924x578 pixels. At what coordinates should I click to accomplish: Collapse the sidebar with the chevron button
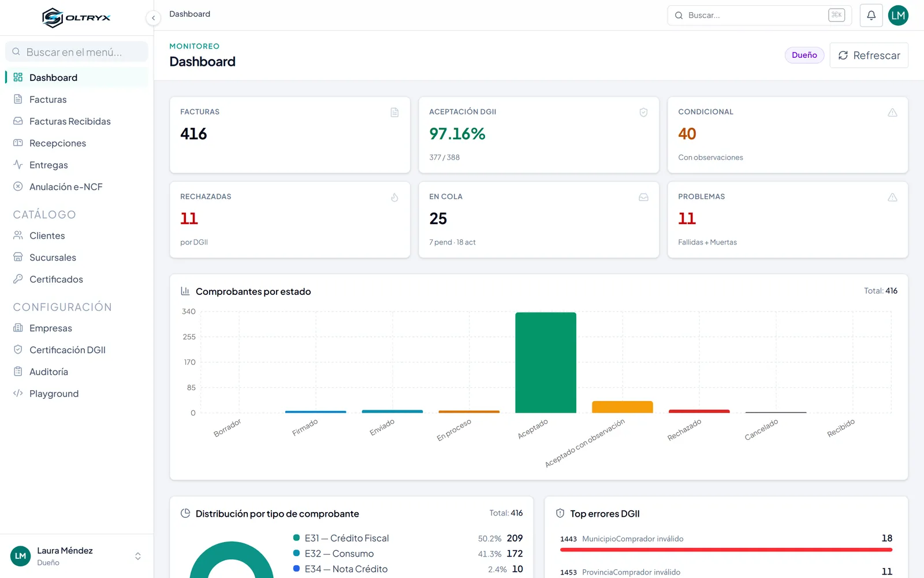point(153,18)
